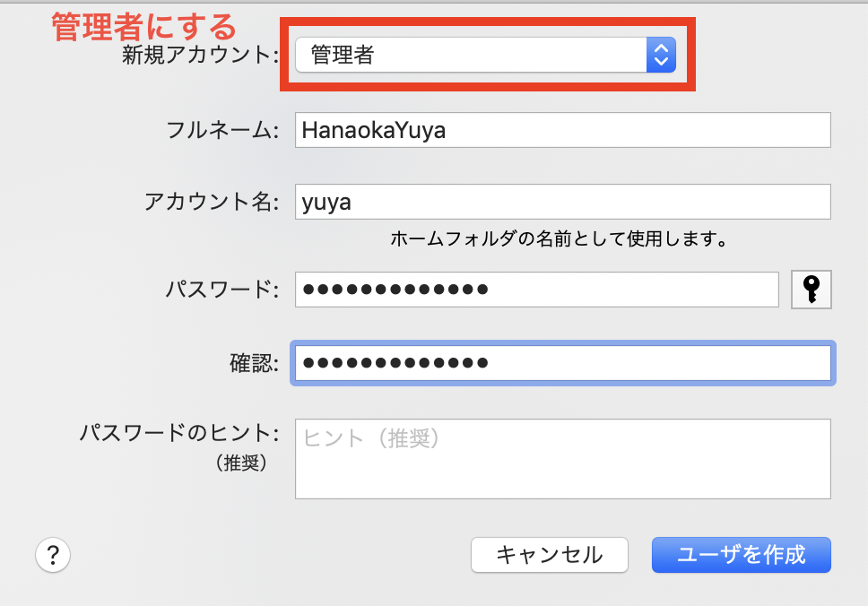The width and height of the screenshot is (868, 606).
Task: Click the ホームフォルダの名前として使用します note
Action: (560, 238)
